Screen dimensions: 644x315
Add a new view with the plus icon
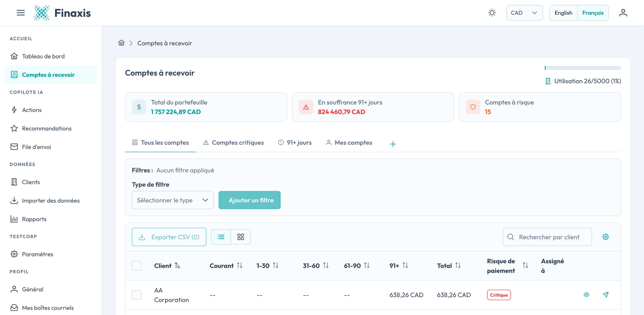pos(393,144)
